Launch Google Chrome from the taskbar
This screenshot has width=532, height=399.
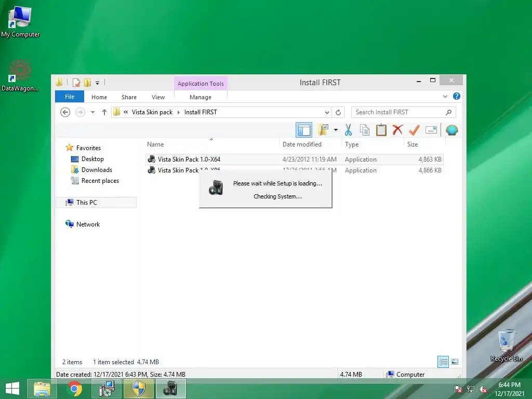74,389
